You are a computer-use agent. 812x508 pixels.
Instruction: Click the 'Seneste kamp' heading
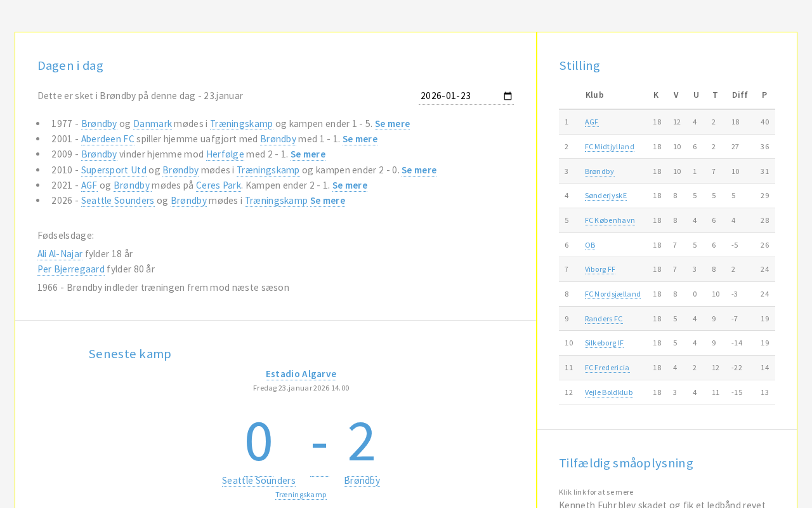tap(130, 354)
